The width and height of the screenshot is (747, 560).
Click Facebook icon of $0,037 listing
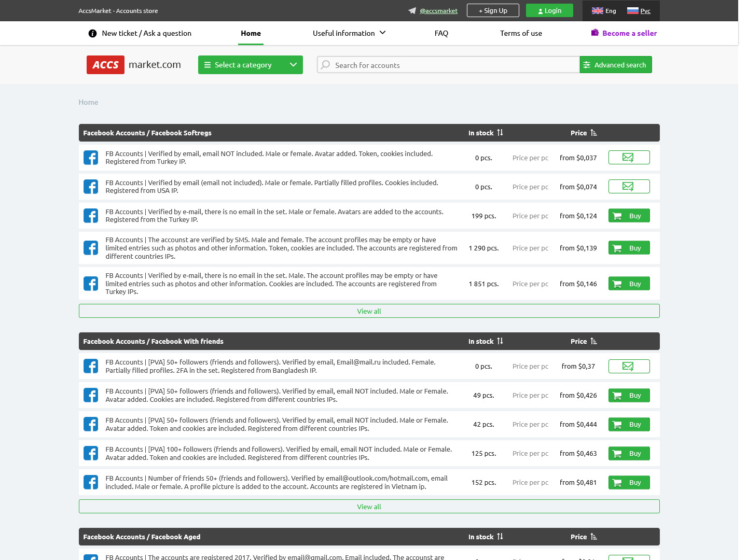click(x=91, y=158)
